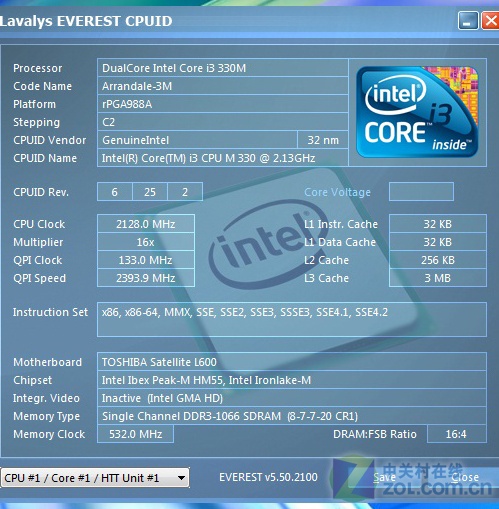
Task: Click the Close button at the bottom
Action: click(x=465, y=477)
